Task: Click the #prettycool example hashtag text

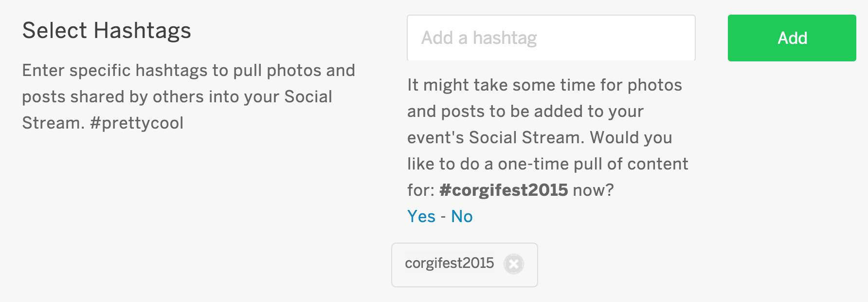Action: (x=137, y=123)
